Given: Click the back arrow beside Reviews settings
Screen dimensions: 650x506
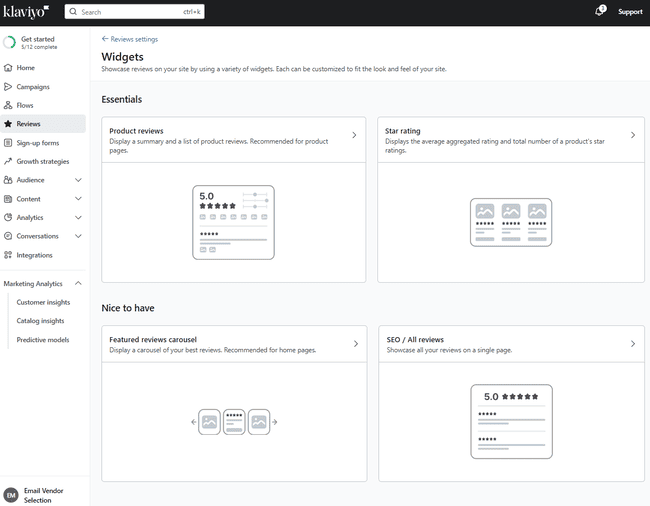Looking at the screenshot, I should pos(105,39).
